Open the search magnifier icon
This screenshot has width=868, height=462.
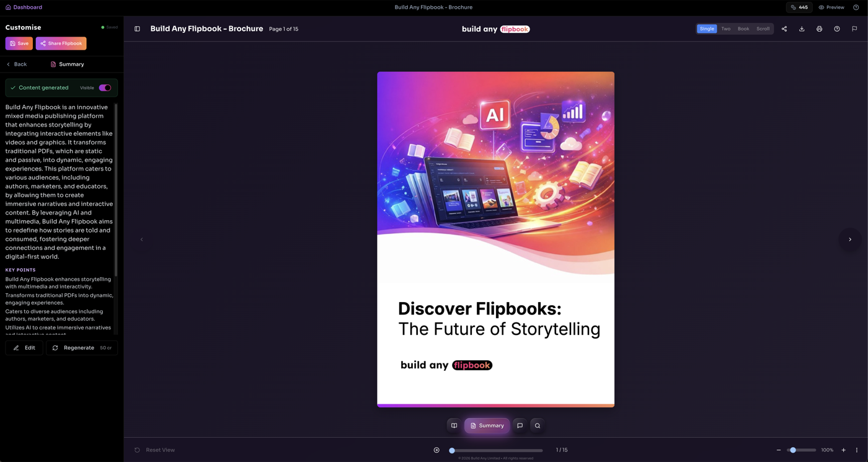coord(538,426)
